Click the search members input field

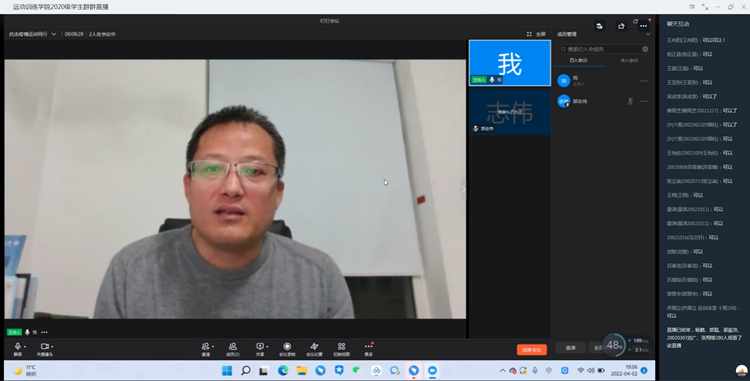tap(604, 49)
